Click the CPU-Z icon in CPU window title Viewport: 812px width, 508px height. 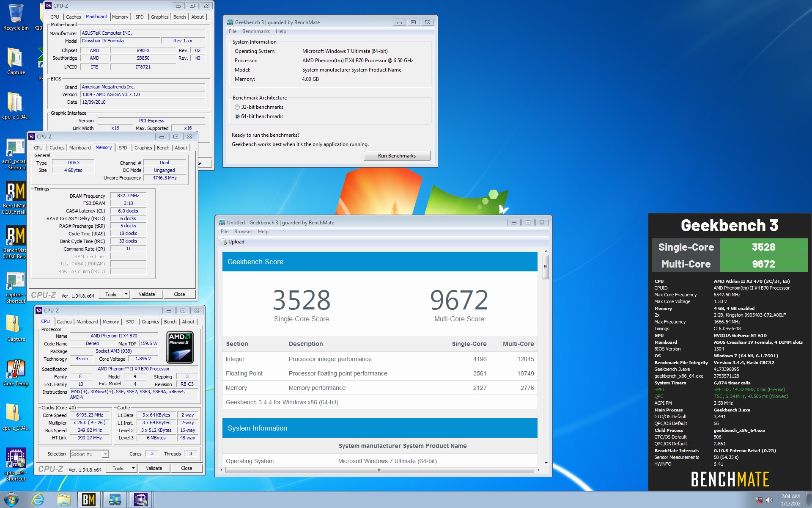(39, 310)
